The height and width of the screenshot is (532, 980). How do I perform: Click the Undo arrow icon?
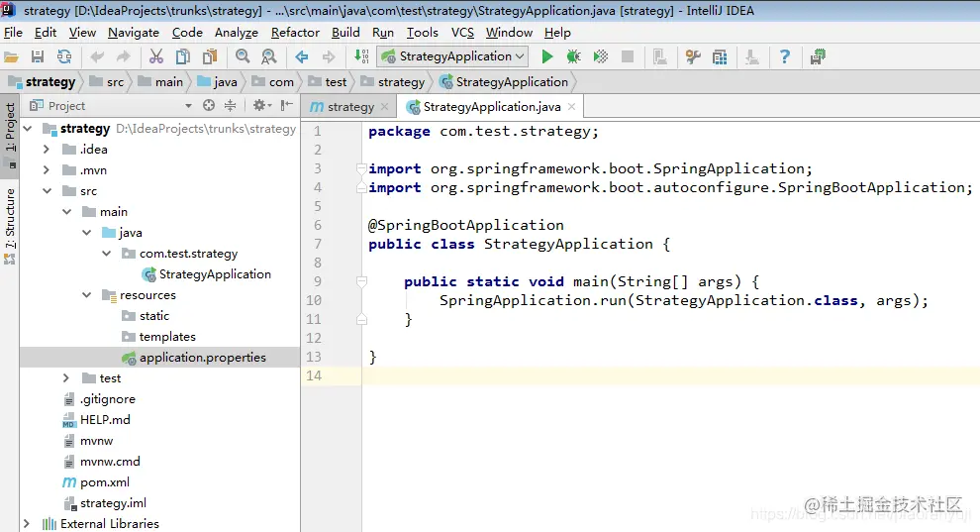pyautogui.click(x=97, y=56)
